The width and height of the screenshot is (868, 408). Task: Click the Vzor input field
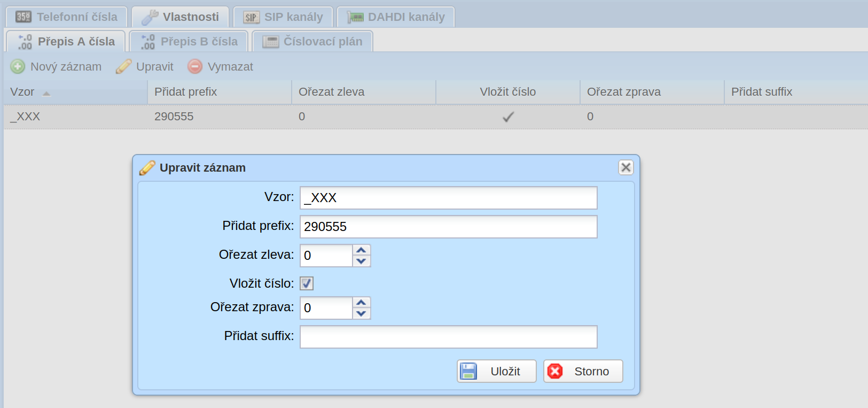click(x=449, y=198)
